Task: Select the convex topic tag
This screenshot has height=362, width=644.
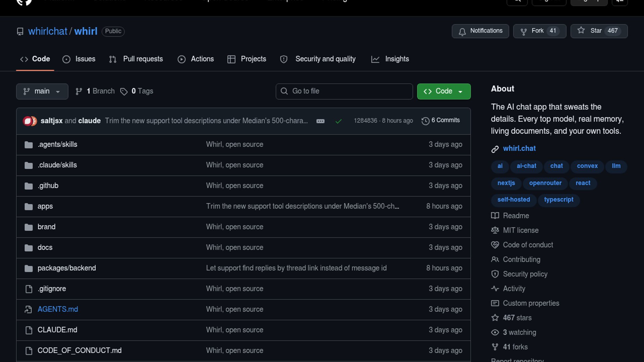Action: click(x=587, y=166)
